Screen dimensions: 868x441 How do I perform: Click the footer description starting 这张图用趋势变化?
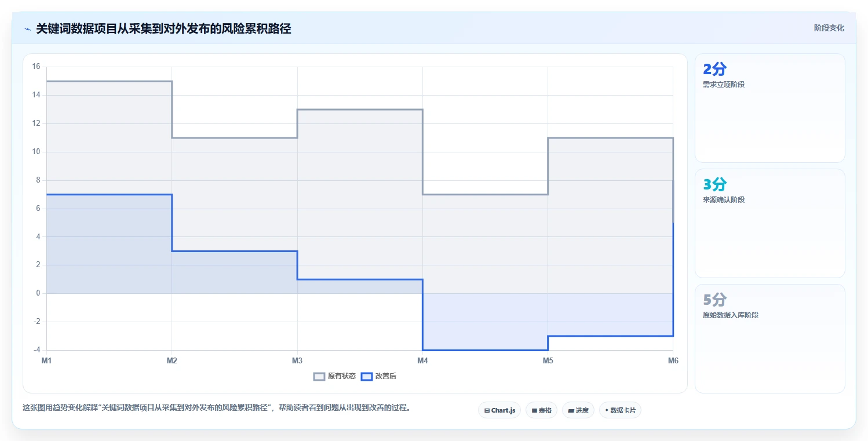[218, 407]
